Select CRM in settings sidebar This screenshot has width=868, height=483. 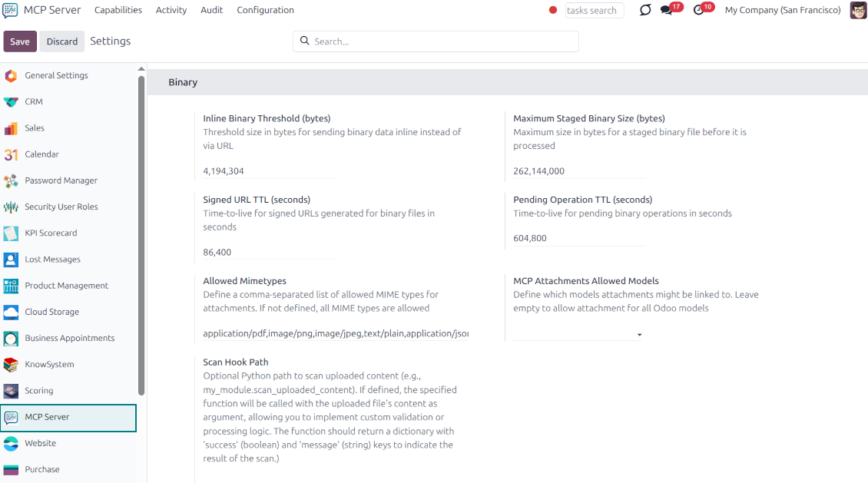(34, 101)
